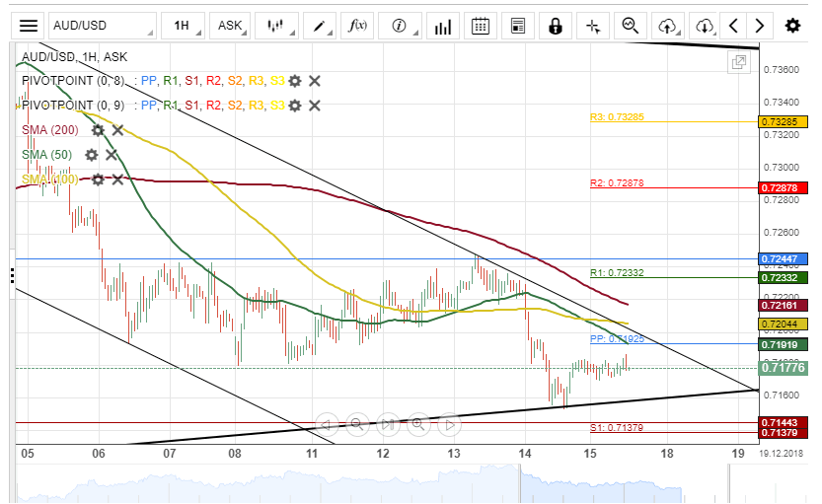Expand the 1H timeframe selector
The image size is (822, 504).
pos(186,26)
